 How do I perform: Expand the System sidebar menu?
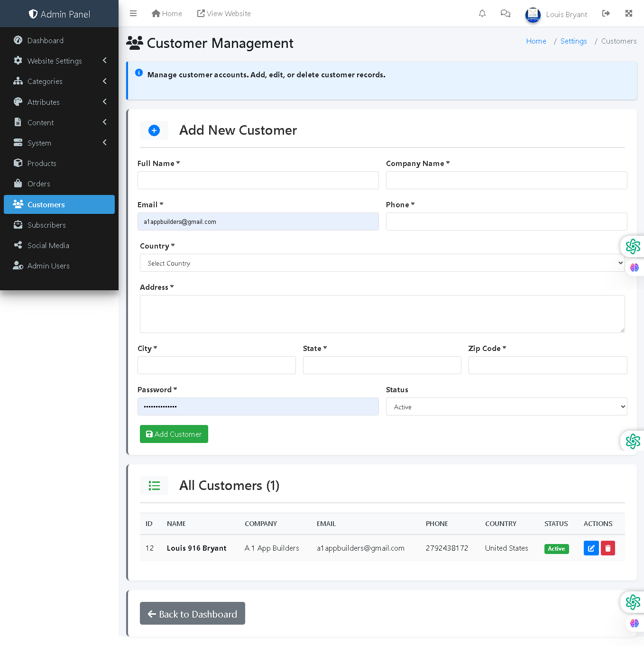pos(59,143)
